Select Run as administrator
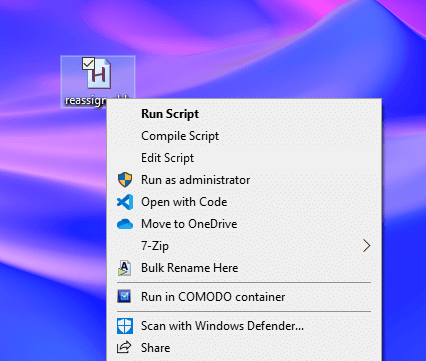426x361 pixels. click(x=244, y=180)
